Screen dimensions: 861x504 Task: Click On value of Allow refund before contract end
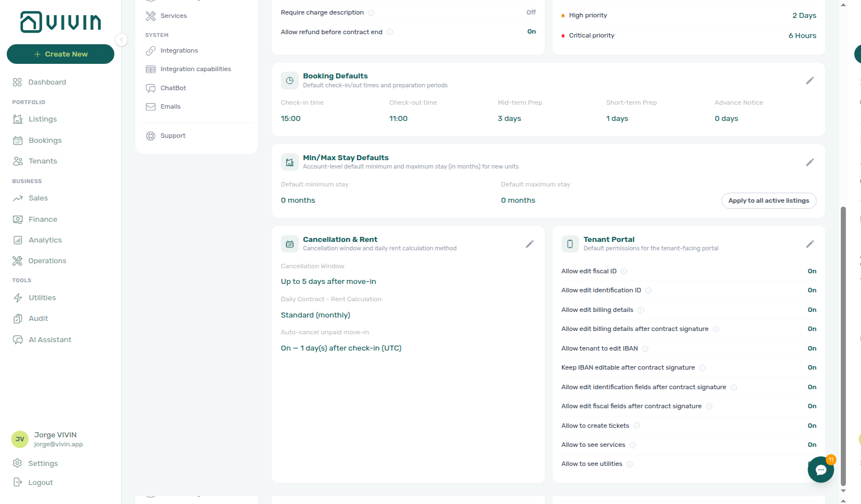click(x=531, y=32)
